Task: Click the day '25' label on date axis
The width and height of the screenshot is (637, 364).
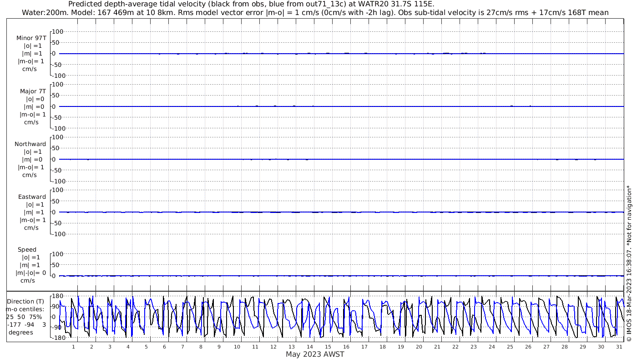Action: (x=510, y=347)
